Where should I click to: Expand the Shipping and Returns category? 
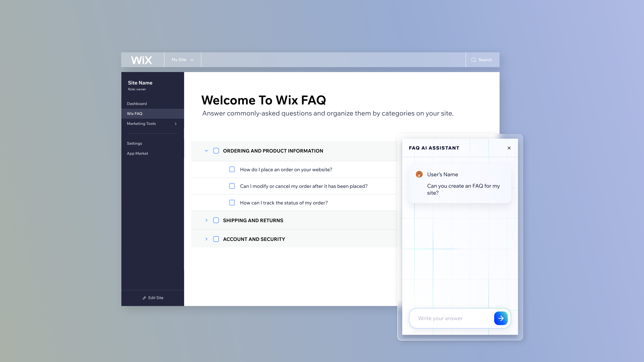coord(206,220)
